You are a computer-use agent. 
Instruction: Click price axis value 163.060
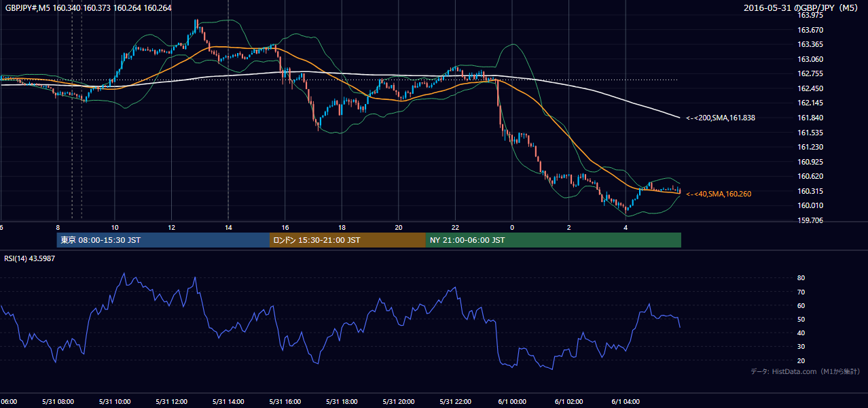point(810,59)
